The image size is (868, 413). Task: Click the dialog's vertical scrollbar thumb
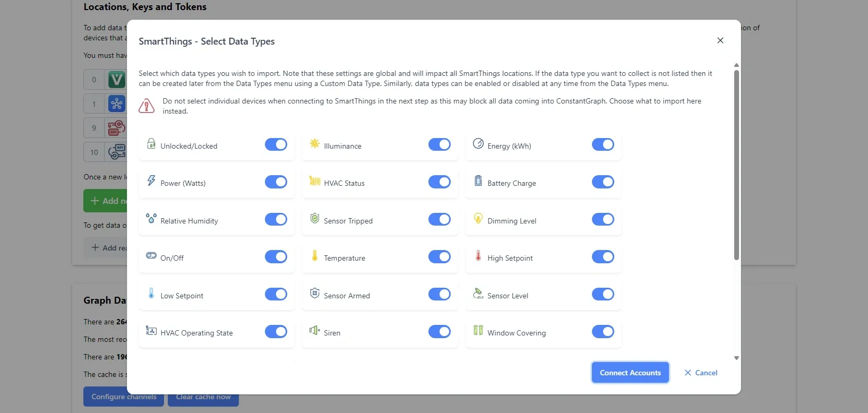tap(736, 165)
